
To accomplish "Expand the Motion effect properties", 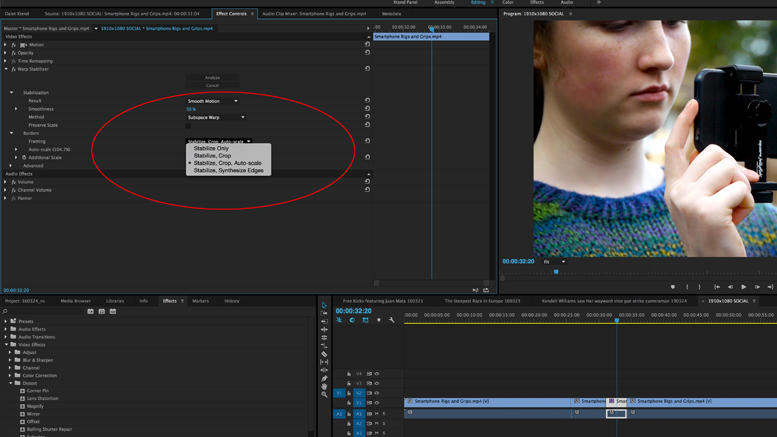I will (5, 45).
